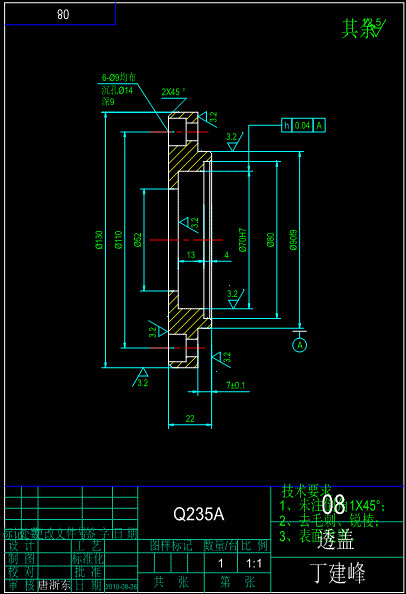406x594 pixels.
Task: Click the "13" depth dimension
Action: point(191,255)
